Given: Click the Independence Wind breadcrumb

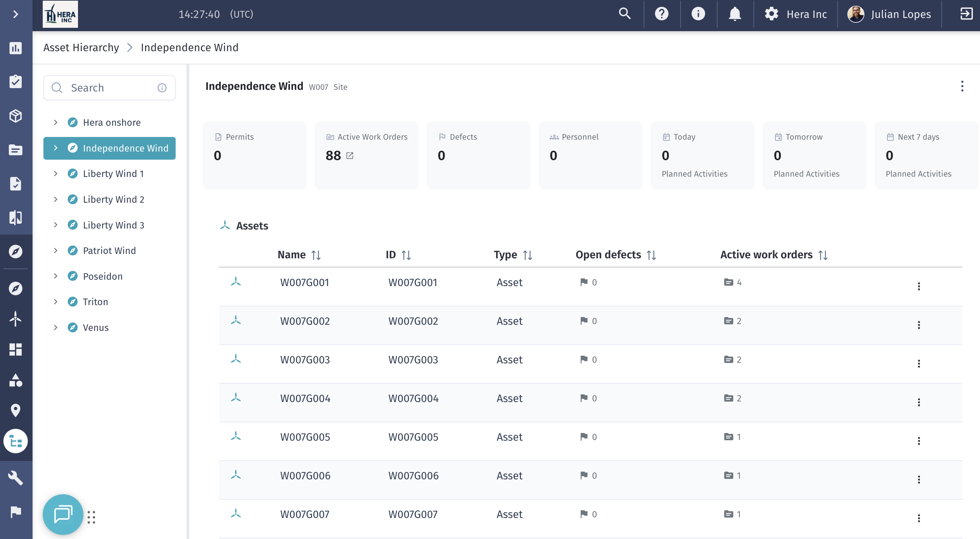Looking at the screenshot, I should coord(190,47).
